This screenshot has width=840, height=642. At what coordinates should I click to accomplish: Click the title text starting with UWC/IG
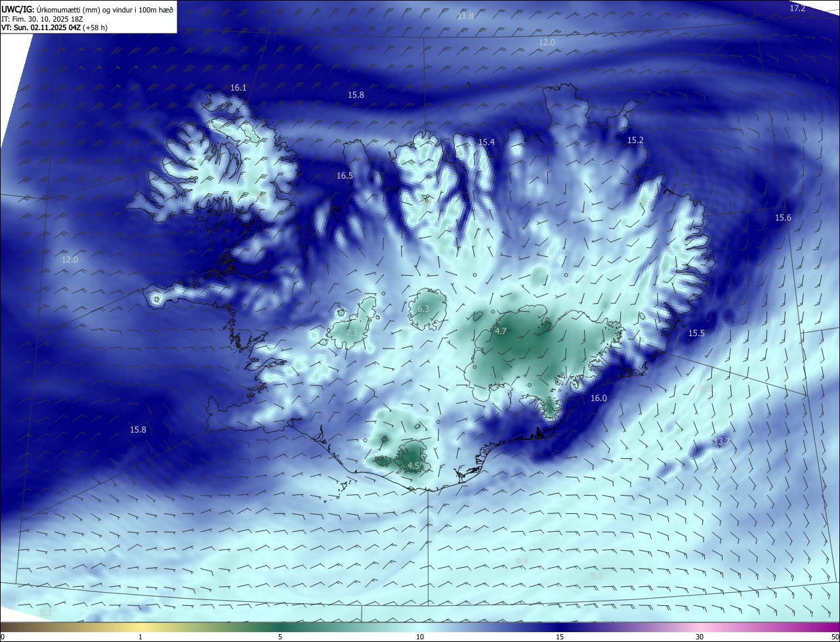pos(87,9)
